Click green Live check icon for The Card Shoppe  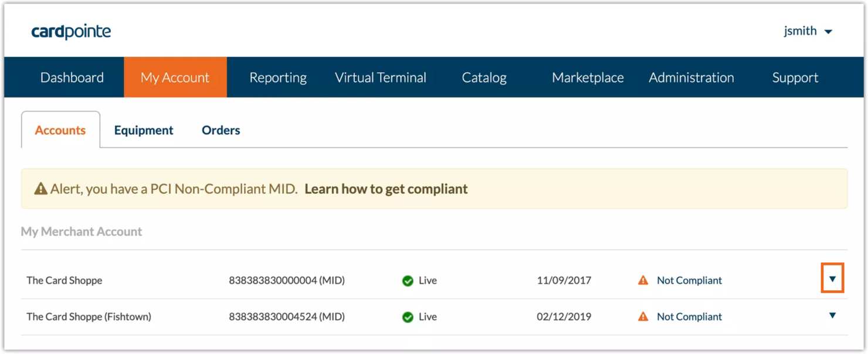[408, 281]
